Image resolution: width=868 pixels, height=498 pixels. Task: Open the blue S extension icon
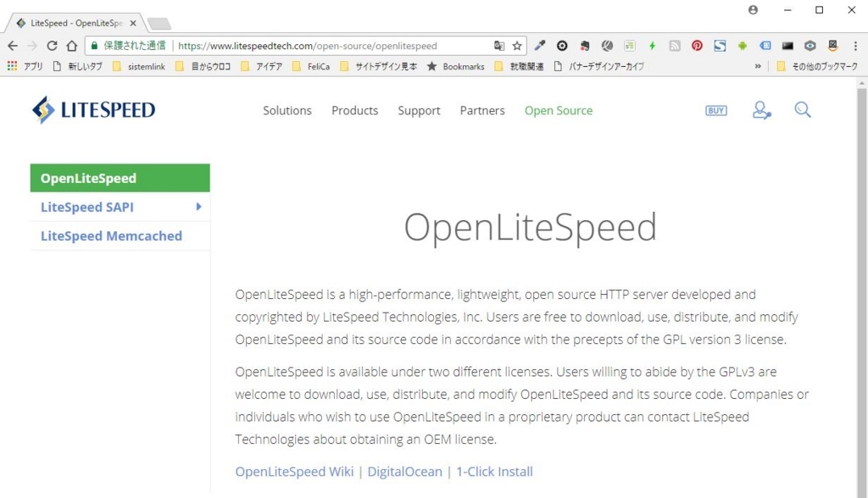point(720,46)
